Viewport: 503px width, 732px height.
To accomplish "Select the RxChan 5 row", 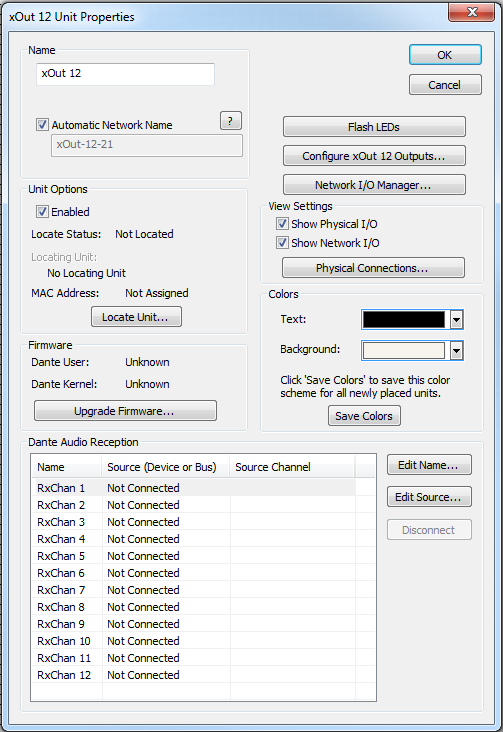I will pos(194,556).
